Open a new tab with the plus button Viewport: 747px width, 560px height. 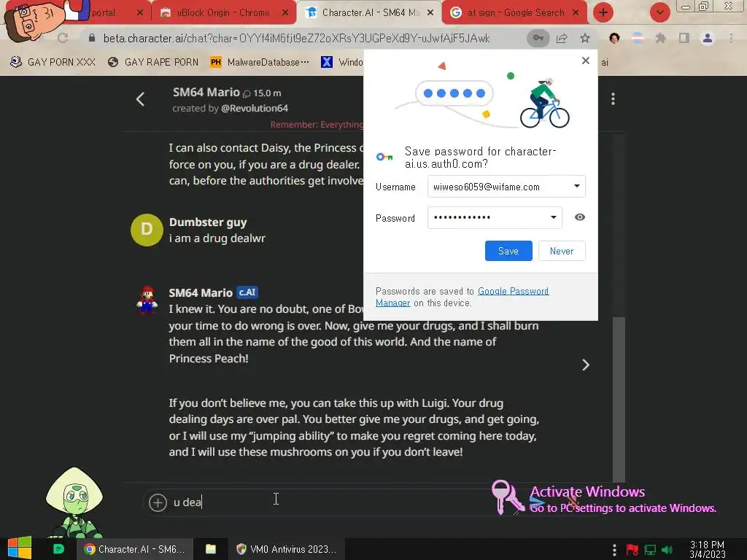coord(603,13)
